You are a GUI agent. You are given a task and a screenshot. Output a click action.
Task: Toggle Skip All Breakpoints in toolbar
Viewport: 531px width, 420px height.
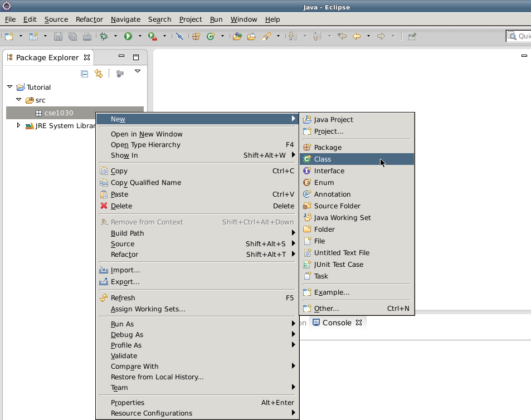tap(179, 36)
